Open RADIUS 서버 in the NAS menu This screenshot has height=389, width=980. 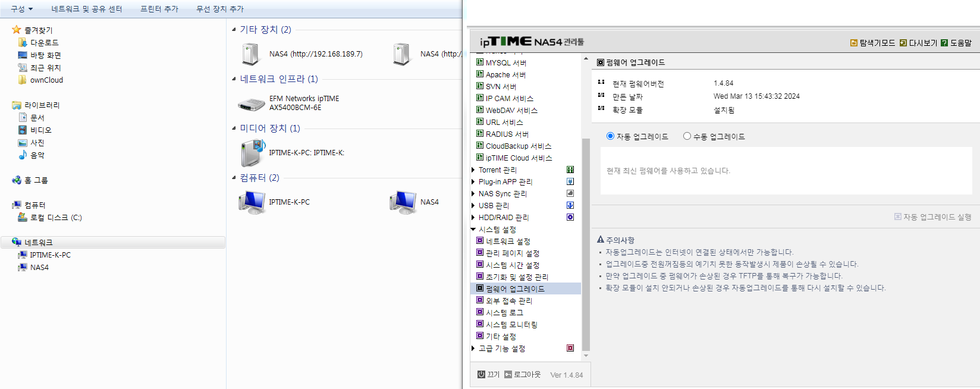[507, 134]
